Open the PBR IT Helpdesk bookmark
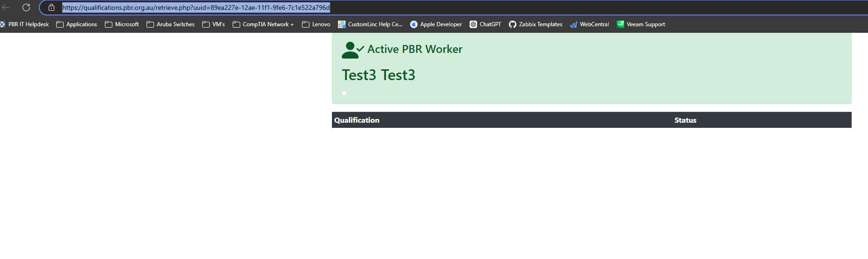This screenshot has width=868, height=259. click(x=25, y=24)
